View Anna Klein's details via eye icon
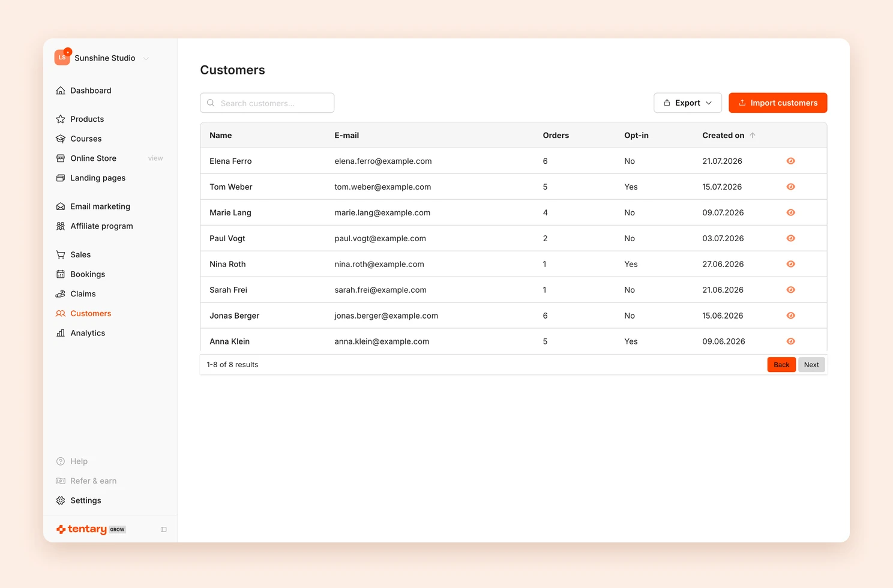Image resolution: width=893 pixels, height=588 pixels. coord(791,341)
